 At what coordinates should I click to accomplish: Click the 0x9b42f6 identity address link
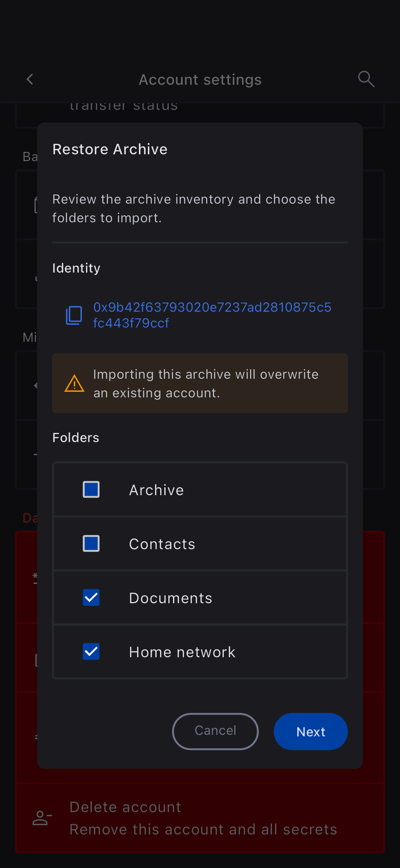pos(212,315)
